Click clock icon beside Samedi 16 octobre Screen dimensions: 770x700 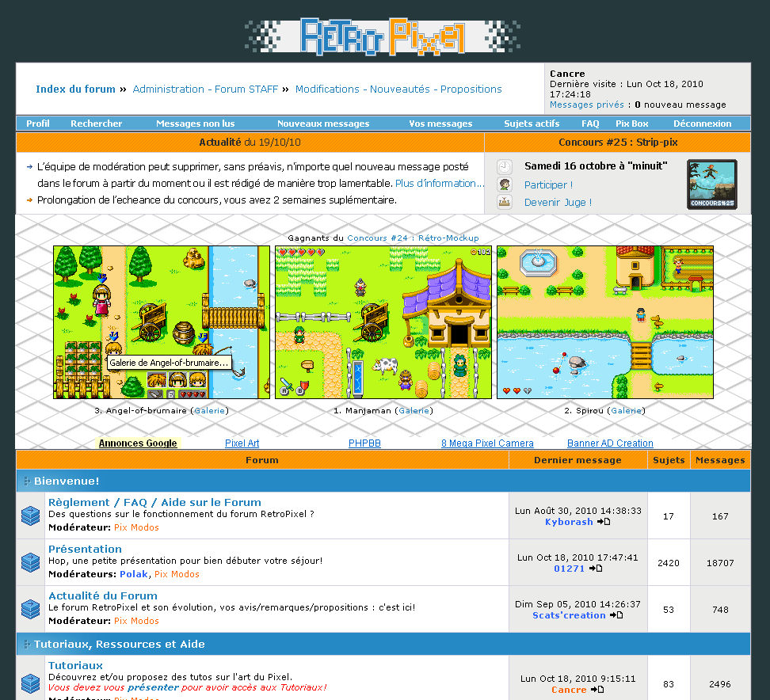tap(505, 167)
